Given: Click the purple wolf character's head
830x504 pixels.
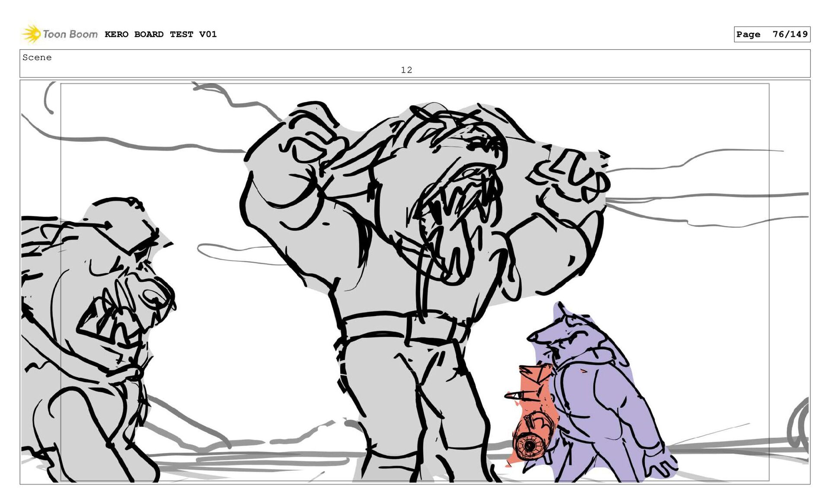Looking at the screenshot, I should tap(566, 333).
